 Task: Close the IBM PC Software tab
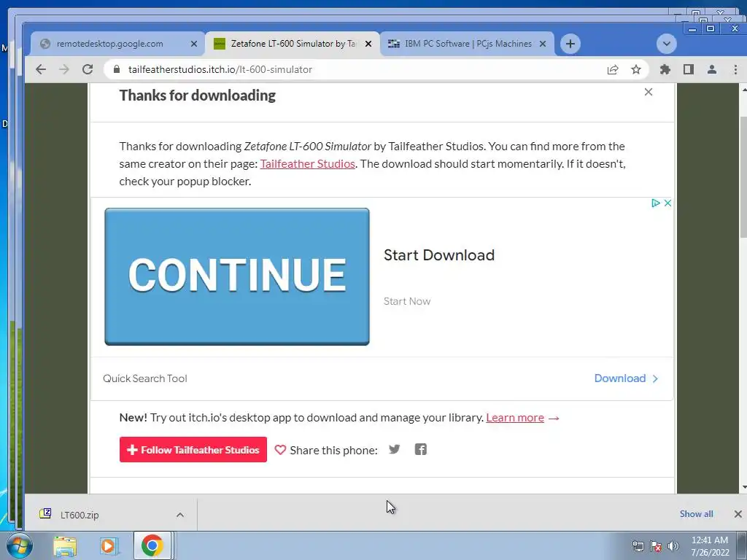[543, 44]
